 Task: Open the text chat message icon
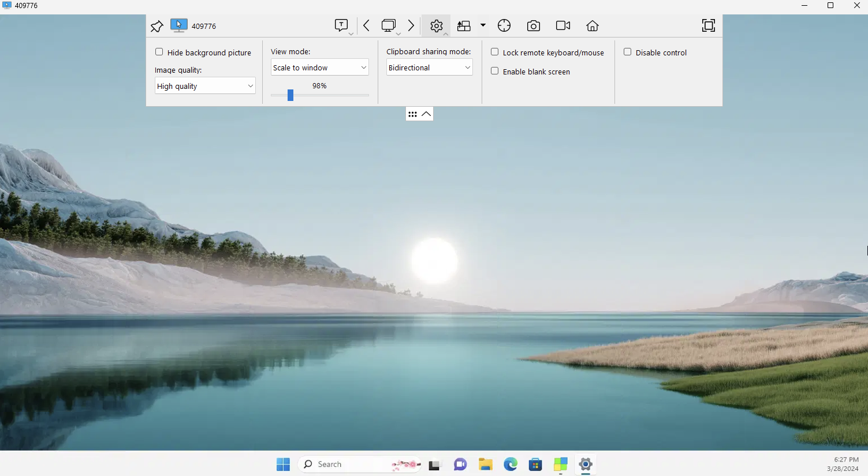click(341, 25)
